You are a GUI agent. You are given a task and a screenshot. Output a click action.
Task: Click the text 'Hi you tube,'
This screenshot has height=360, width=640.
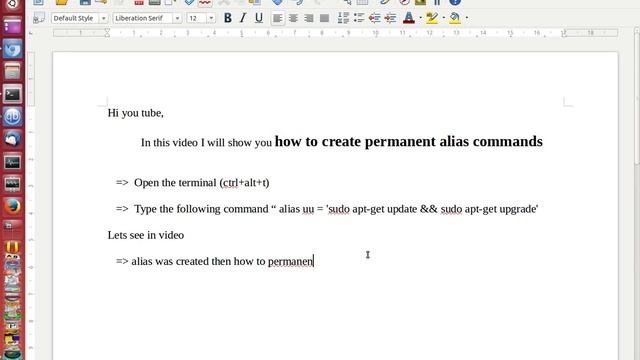tap(136, 113)
